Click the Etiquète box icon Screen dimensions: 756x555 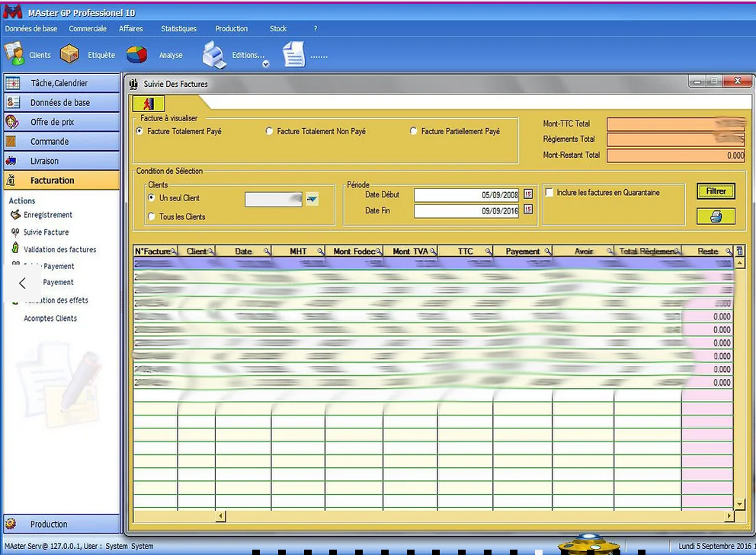click(x=70, y=54)
